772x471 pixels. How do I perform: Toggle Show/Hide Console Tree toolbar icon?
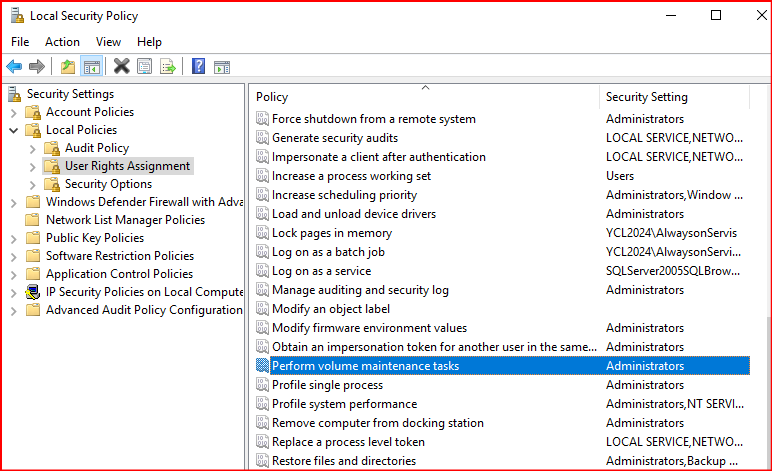tap(91, 67)
